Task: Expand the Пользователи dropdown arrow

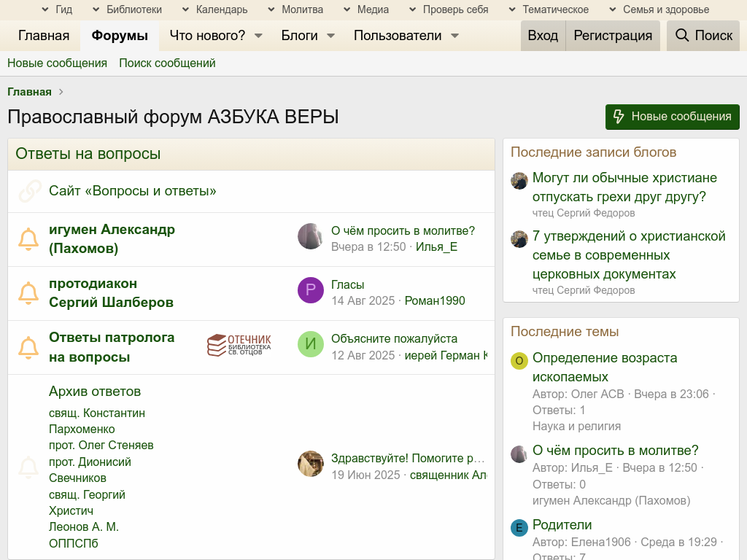Action: click(454, 36)
